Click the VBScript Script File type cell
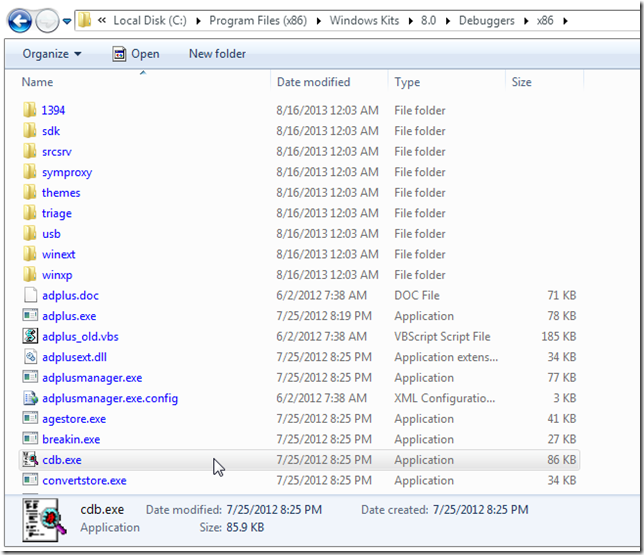Image resolution: width=644 pixels, height=555 pixels. click(442, 336)
